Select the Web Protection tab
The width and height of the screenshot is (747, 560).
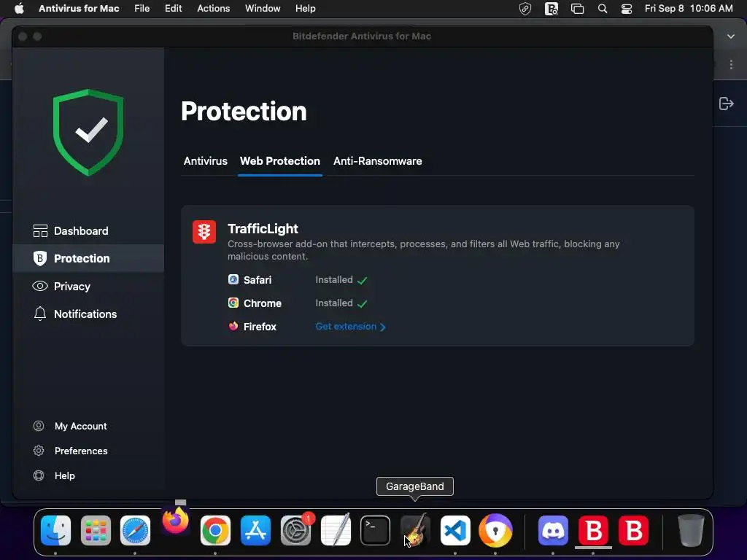(280, 161)
